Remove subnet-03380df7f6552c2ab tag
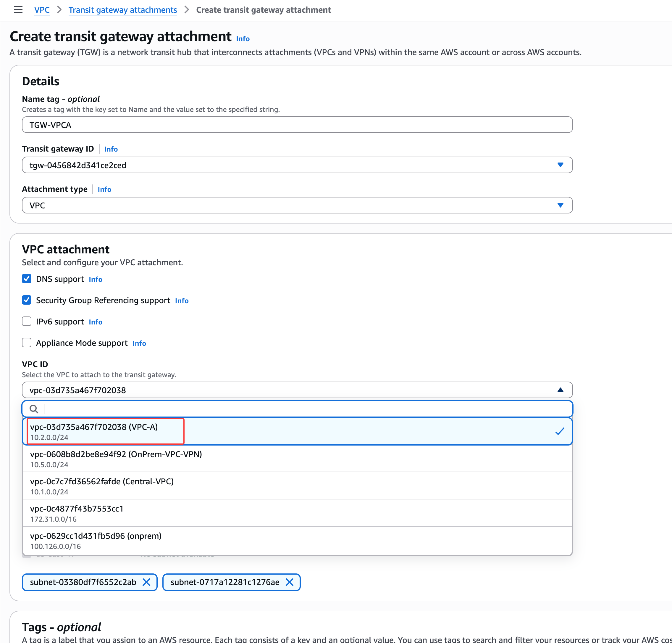Image resolution: width=672 pixels, height=643 pixels. [x=146, y=582]
